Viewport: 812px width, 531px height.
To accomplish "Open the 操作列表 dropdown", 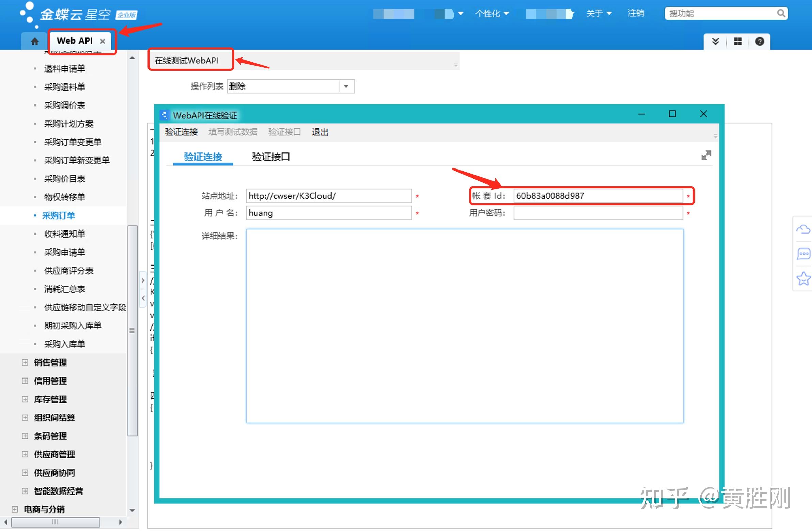I will [346, 86].
